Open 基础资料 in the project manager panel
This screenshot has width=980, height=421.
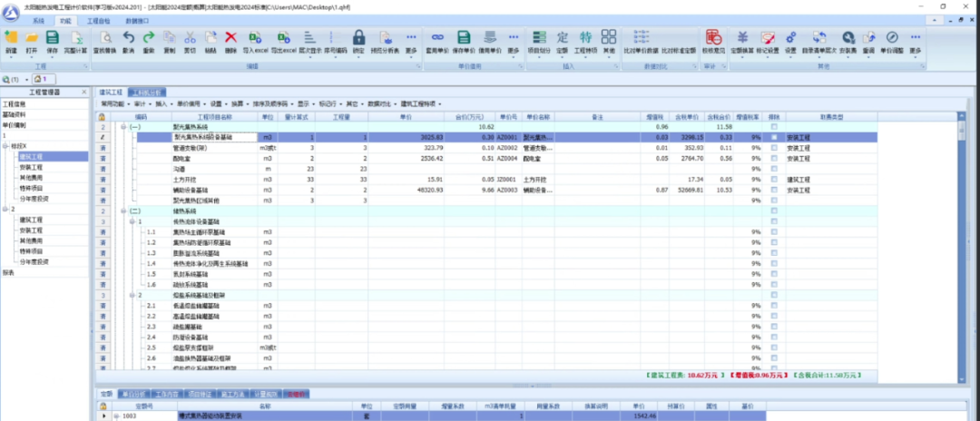point(15,115)
